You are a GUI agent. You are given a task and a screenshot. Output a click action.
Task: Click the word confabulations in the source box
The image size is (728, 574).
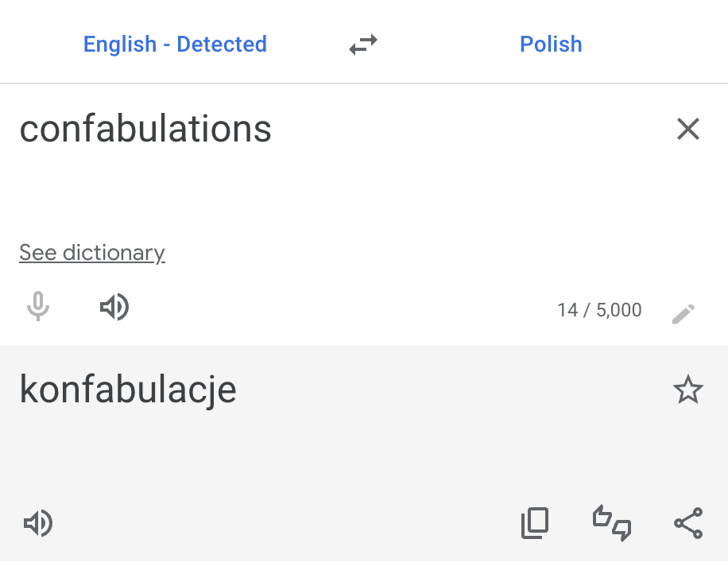click(x=145, y=129)
